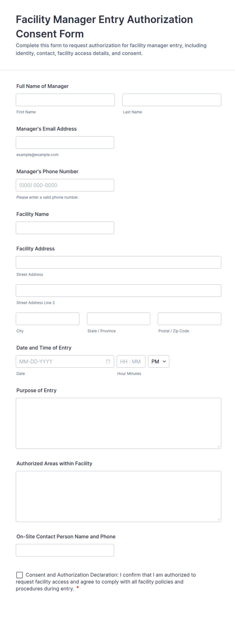
Task: Click the Postal / Zip Code field
Action: point(190,319)
